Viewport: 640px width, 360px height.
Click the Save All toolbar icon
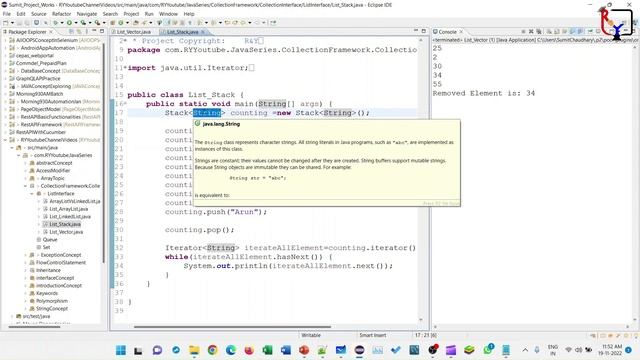(x=27, y=22)
